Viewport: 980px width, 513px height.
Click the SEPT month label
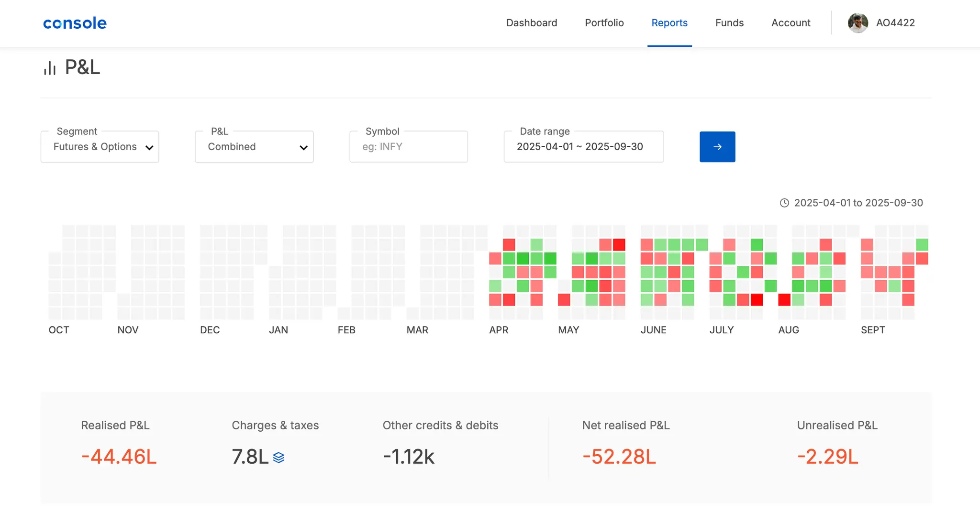pyautogui.click(x=873, y=330)
